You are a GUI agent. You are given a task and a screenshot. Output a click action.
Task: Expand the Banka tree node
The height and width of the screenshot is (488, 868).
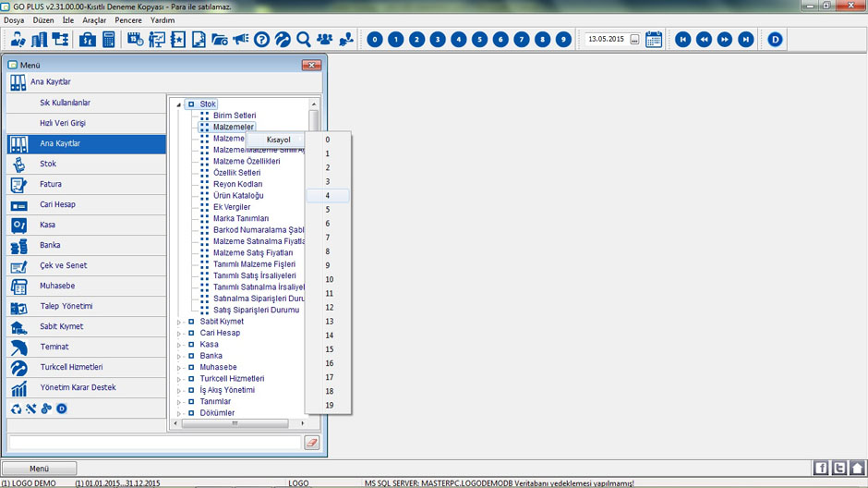coord(179,356)
